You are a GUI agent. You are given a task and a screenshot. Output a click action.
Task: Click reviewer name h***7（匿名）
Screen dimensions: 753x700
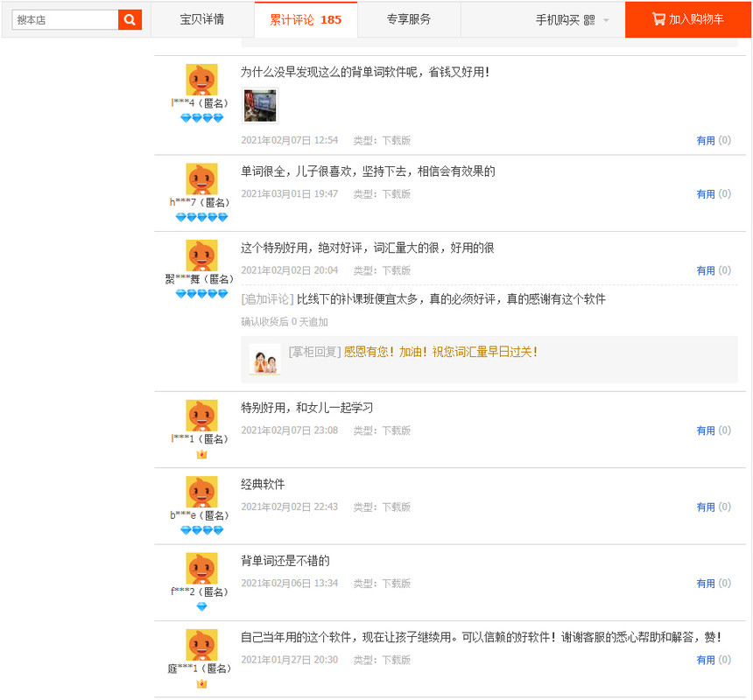pos(201,202)
